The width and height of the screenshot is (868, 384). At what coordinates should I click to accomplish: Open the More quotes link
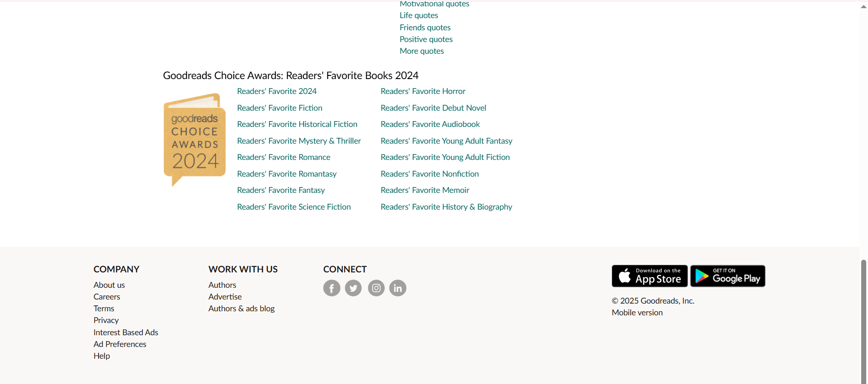tap(422, 51)
